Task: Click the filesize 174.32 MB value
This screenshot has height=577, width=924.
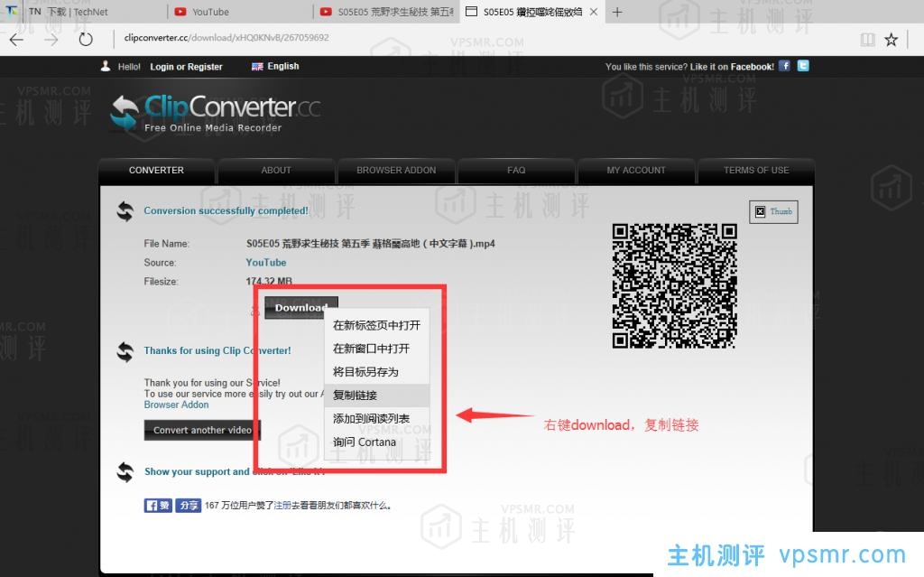Action: (x=269, y=282)
